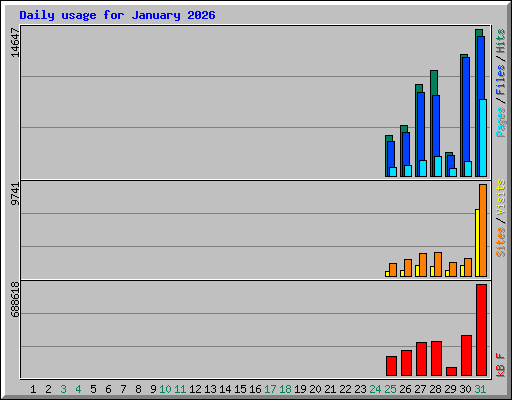The image size is (512, 400).
Task: Select day label "29" on the axis
Action: (x=450, y=389)
